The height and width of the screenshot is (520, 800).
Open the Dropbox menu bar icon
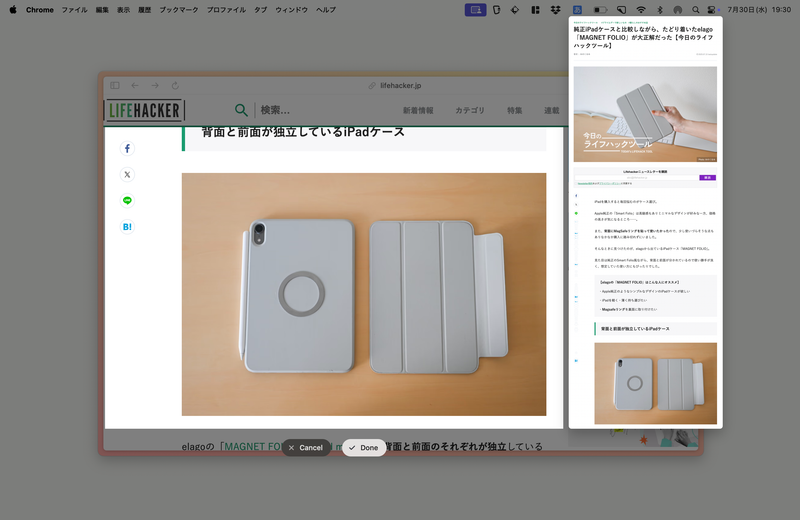[x=554, y=10]
